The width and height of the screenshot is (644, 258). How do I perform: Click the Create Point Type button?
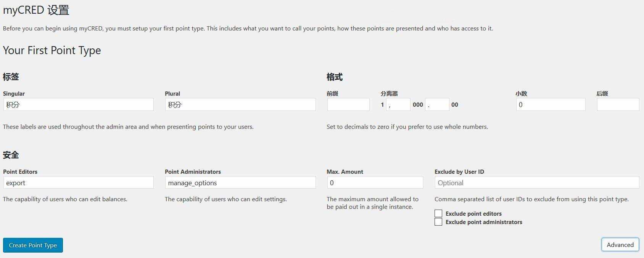(33, 245)
